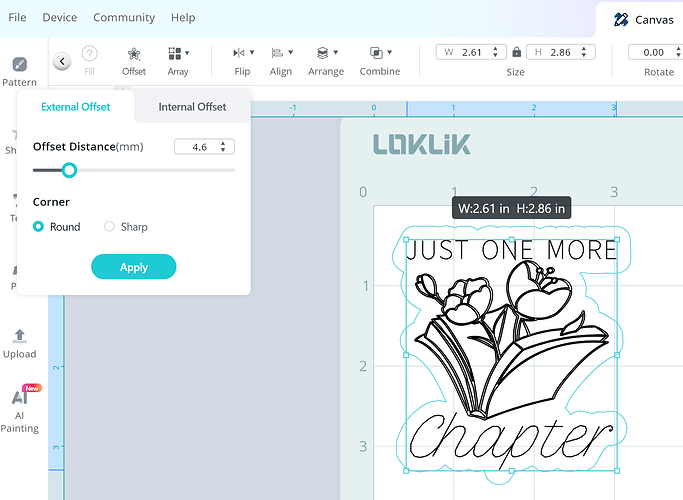The image size is (683, 500).
Task: Click the bottom-right selection handle of design
Action: coord(617,471)
